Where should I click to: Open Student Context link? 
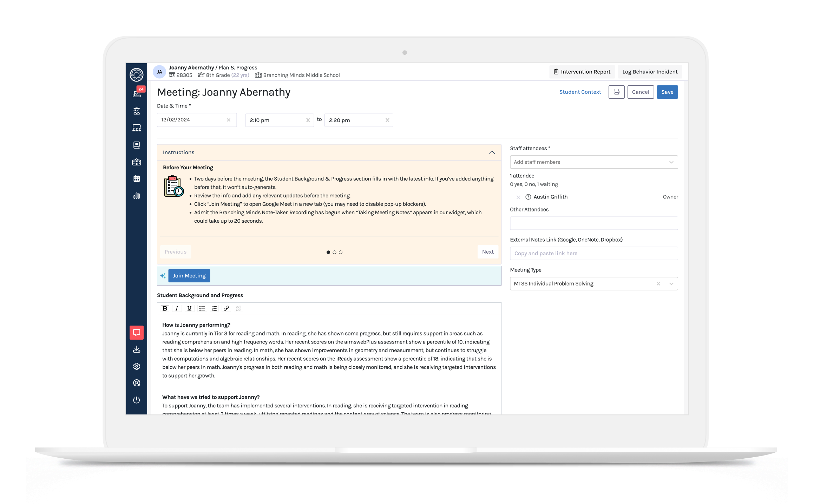point(580,92)
